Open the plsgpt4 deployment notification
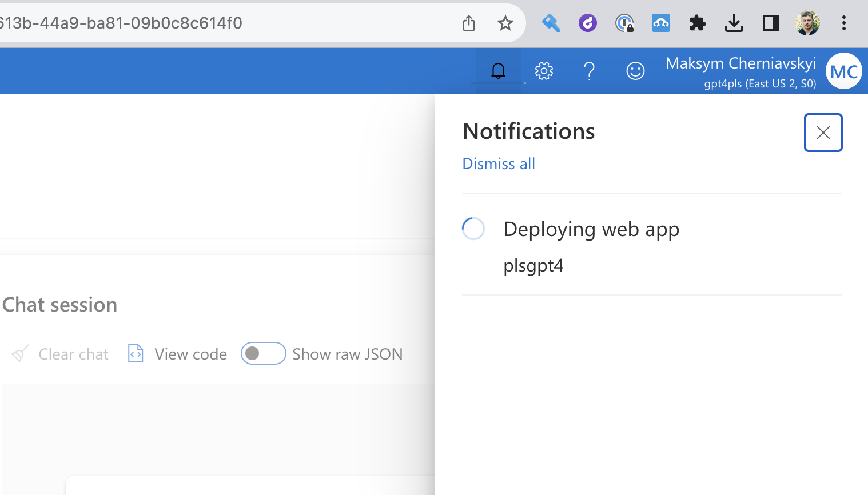The width and height of the screenshot is (868, 495). [x=533, y=265]
